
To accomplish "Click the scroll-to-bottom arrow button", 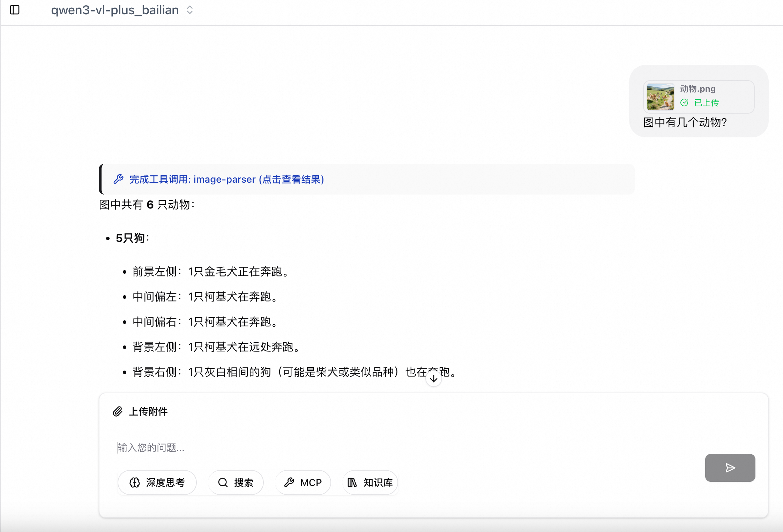I will [x=433, y=379].
